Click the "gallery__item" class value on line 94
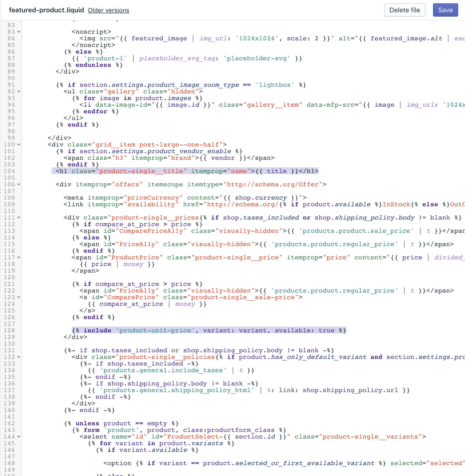This screenshot has height=476, width=465. click(273, 105)
